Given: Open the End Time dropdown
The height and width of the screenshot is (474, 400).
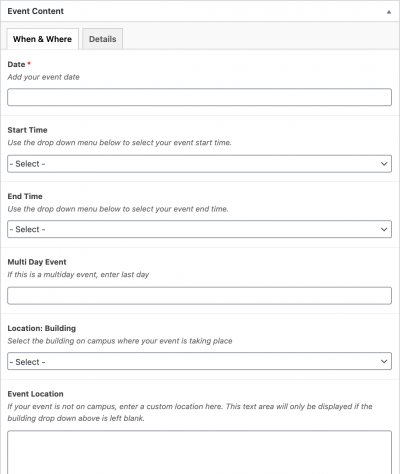Looking at the screenshot, I should (x=199, y=229).
